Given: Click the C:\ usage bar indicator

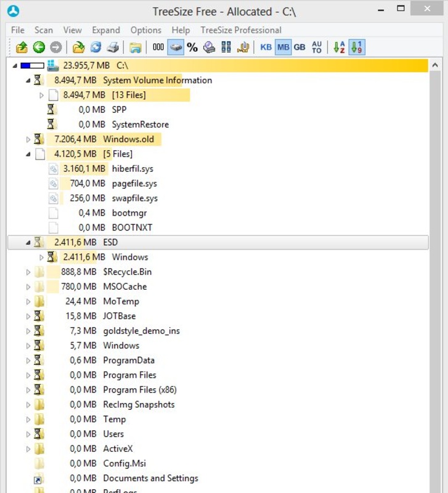Looking at the screenshot, I should [x=32, y=66].
